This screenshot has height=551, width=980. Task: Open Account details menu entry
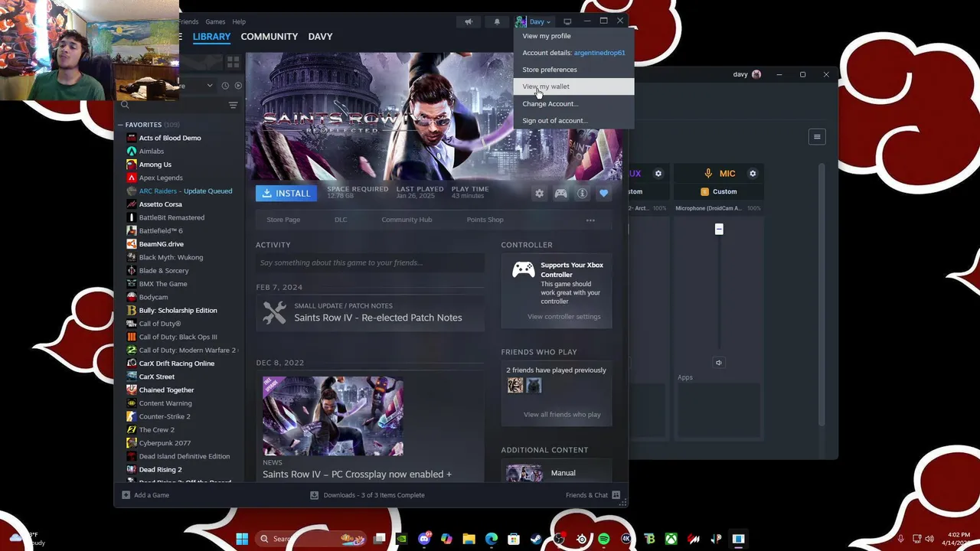tap(573, 53)
